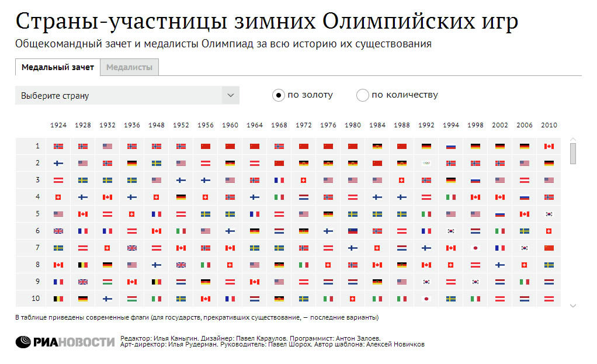Click the scroll-up arrow above the scrollbar
The width and height of the screenshot is (597, 364).
(573, 140)
